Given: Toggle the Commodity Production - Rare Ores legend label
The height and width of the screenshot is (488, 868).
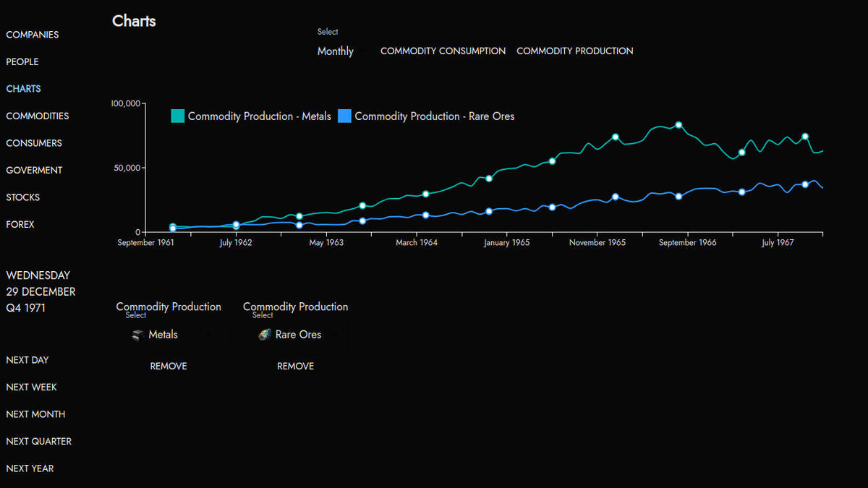Looking at the screenshot, I should pyautogui.click(x=434, y=116).
